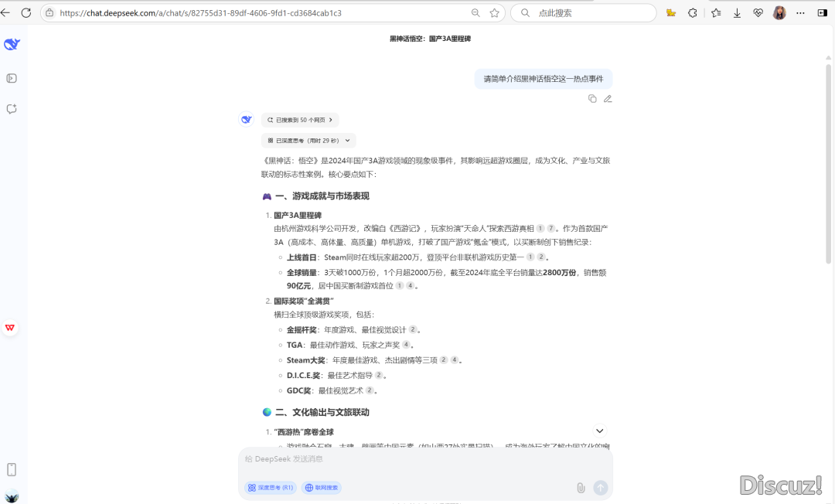
Task: Attach a file with the paperclip icon
Action: [x=580, y=488]
